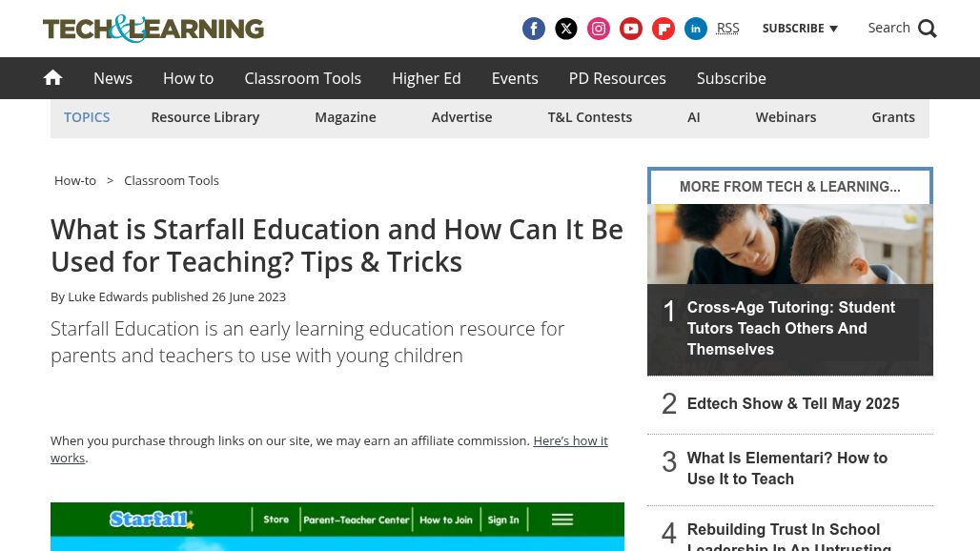
Task: Open the YouTube social icon
Action: [631, 29]
